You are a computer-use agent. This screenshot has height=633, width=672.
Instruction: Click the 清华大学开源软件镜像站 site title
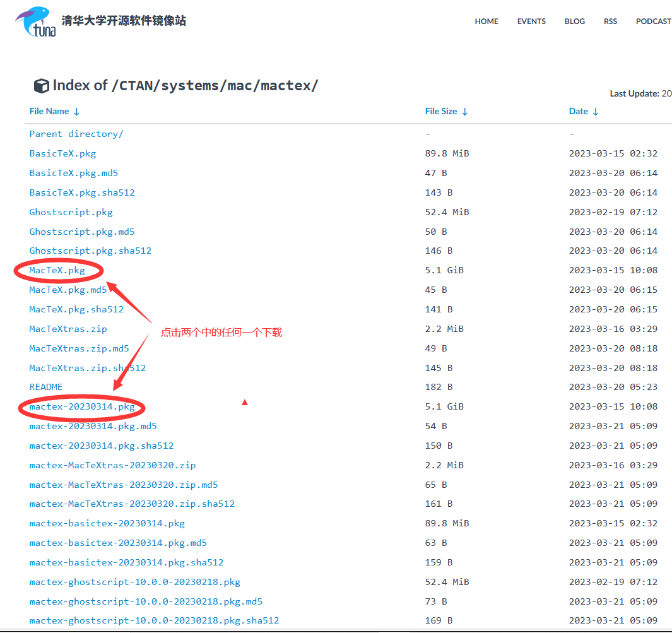124,21
